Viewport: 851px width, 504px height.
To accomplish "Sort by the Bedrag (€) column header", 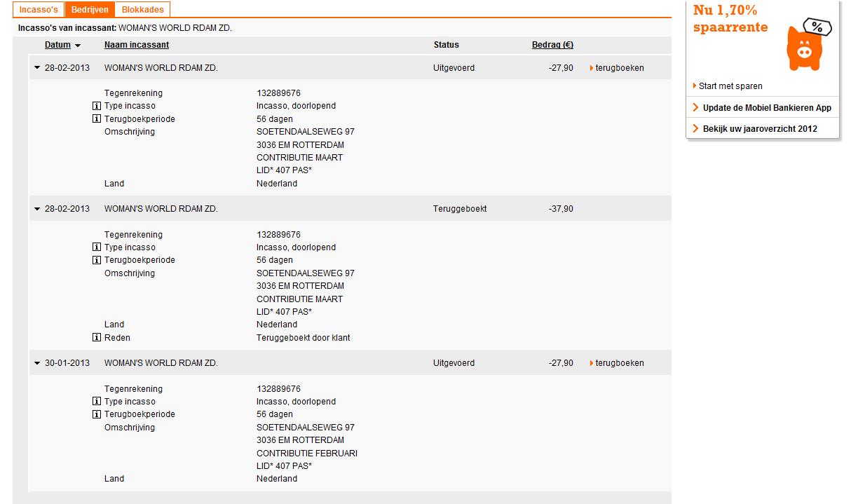I will pyautogui.click(x=552, y=45).
